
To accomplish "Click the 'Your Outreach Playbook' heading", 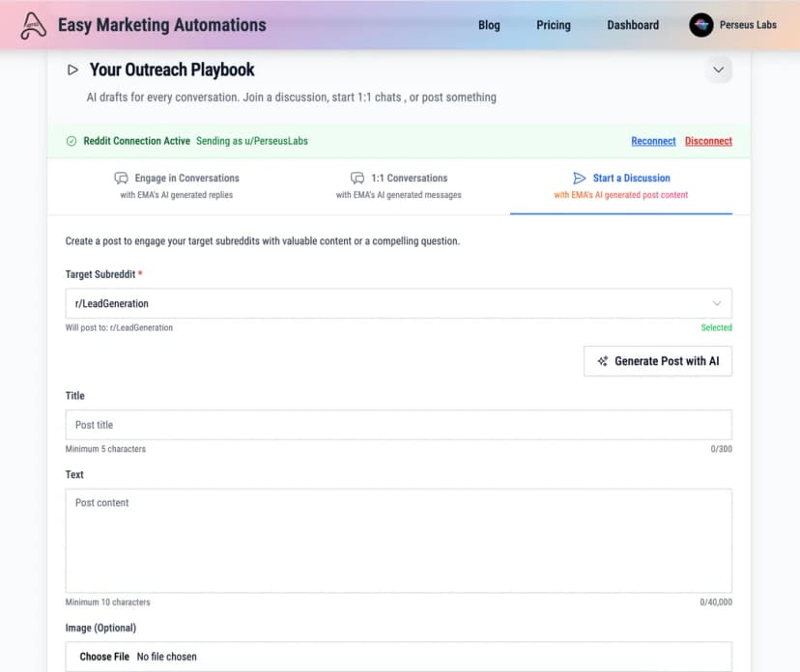I will pos(172,70).
